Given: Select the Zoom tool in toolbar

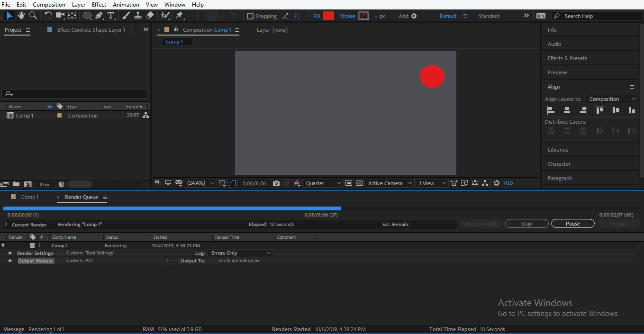Looking at the screenshot, I should click(33, 16).
